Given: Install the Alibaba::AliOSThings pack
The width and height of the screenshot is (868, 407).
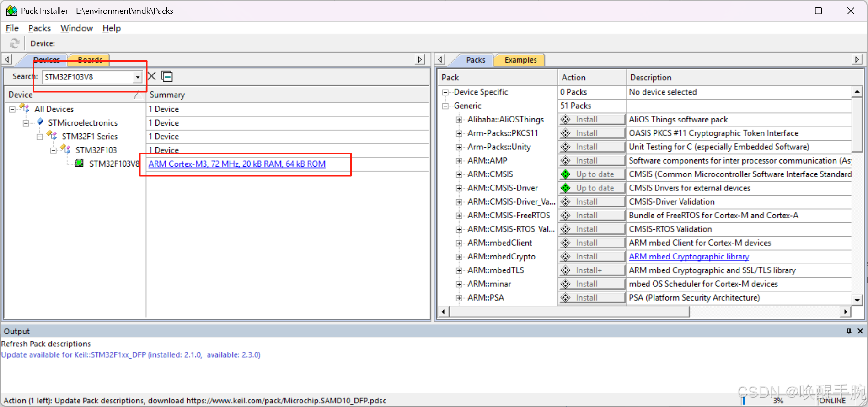Looking at the screenshot, I should pyautogui.click(x=592, y=119).
